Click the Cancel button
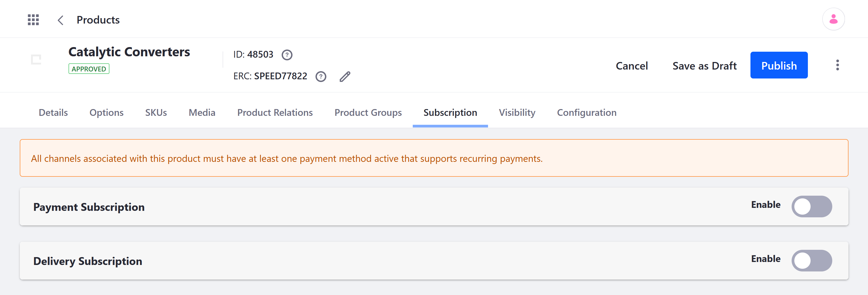Screen dimensions: 868x295 click(632, 65)
